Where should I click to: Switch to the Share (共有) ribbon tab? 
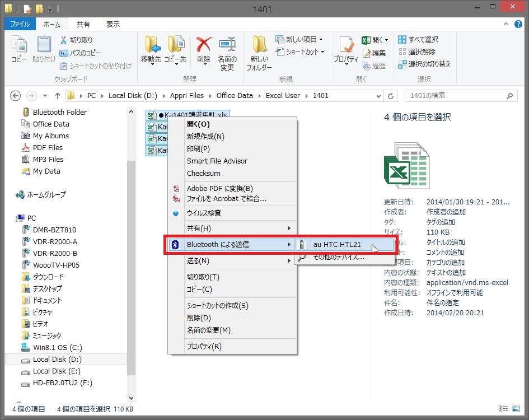pos(83,24)
